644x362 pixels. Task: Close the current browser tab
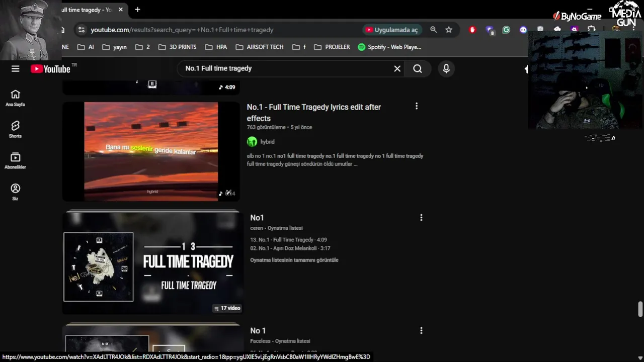coord(121,10)
